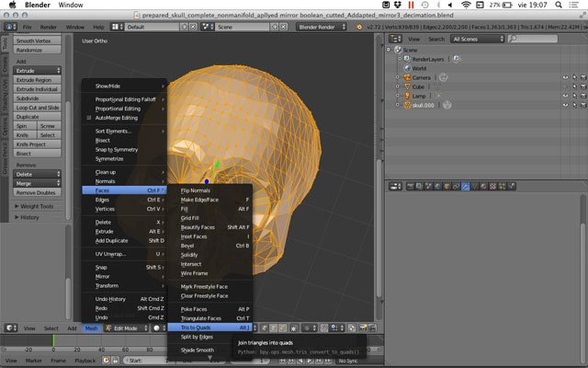Open macOS Spotlight search icon
The image size is (588, 368).
[559, 5]
